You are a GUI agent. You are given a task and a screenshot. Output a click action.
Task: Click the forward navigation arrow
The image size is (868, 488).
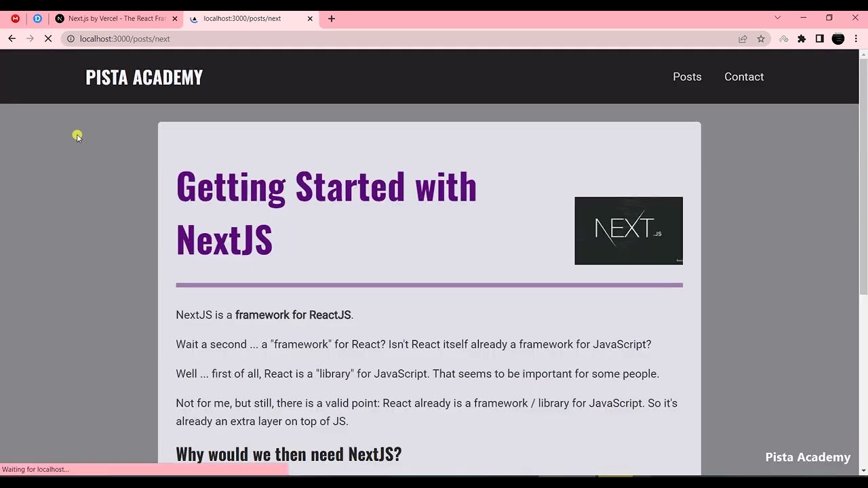[30, 39]
